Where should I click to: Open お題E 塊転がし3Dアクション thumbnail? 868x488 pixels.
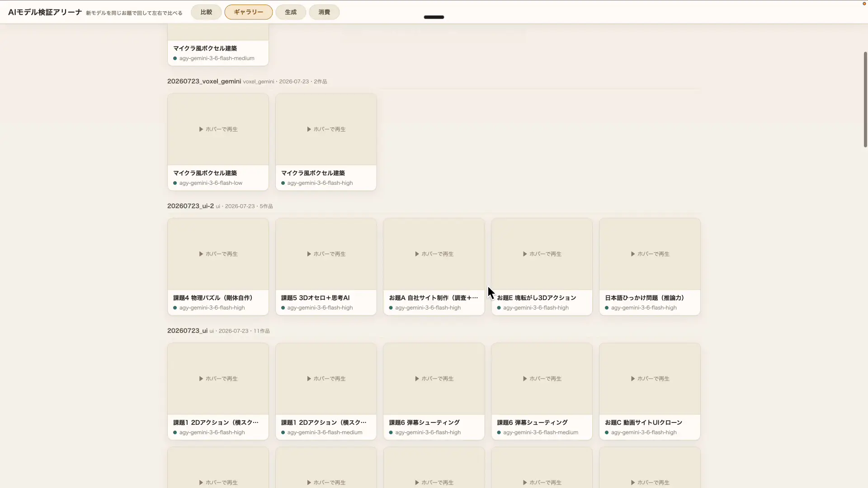coord(542,254)
